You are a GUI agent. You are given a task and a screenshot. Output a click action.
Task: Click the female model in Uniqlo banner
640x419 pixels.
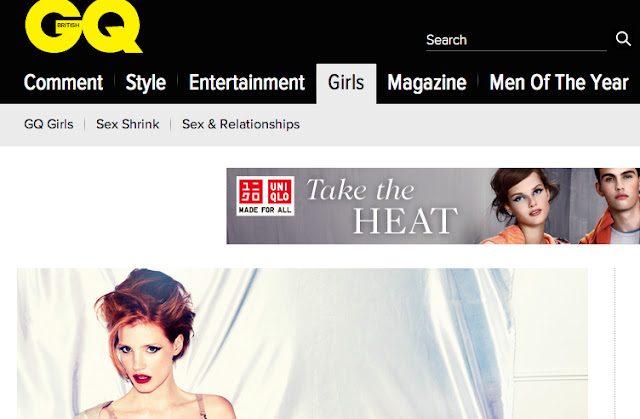click(523, 206)
